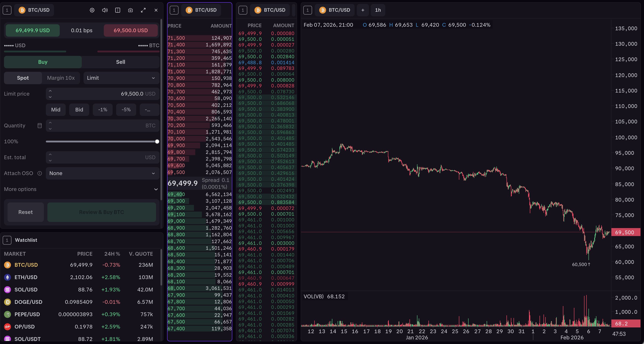The width and height of the screenshot is (644, 344).
Task: Expand the More options section
Action: (x=81, y=189)
